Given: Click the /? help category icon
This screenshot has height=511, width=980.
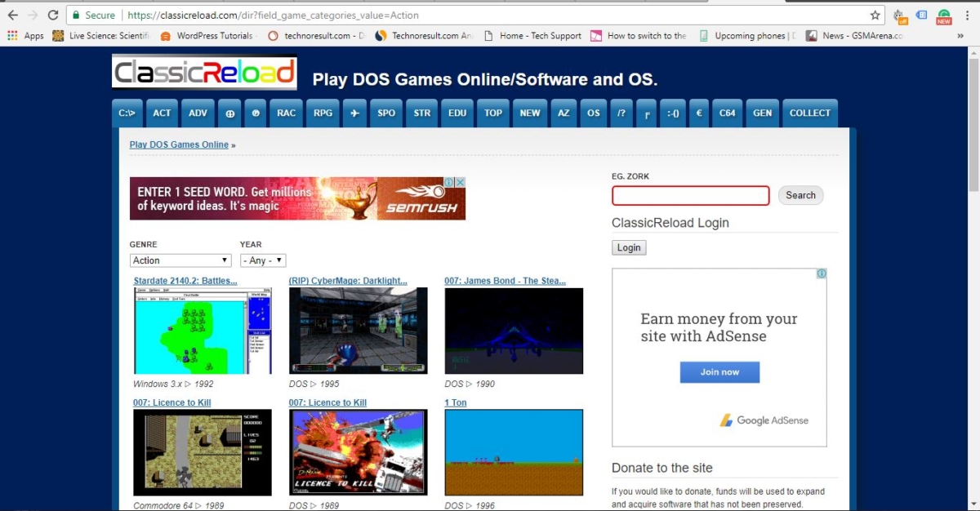Looking at the screenshot, I should (x=621, y=113).
